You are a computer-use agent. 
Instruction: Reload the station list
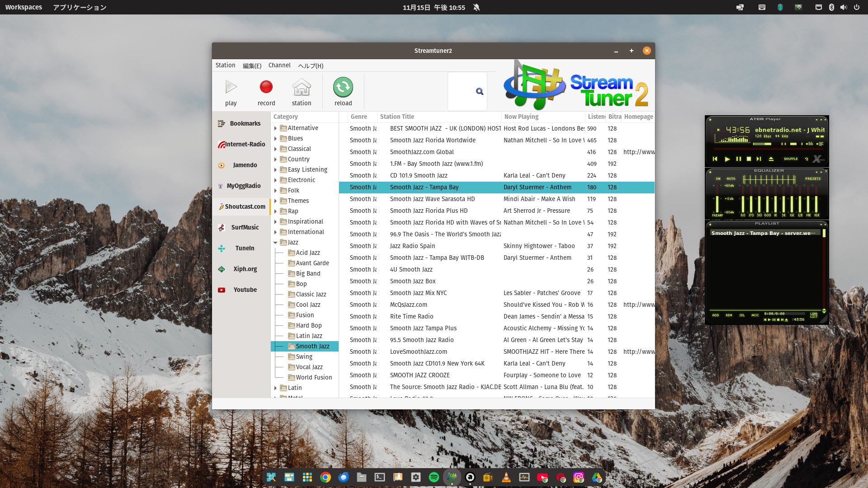pos(343,92)
